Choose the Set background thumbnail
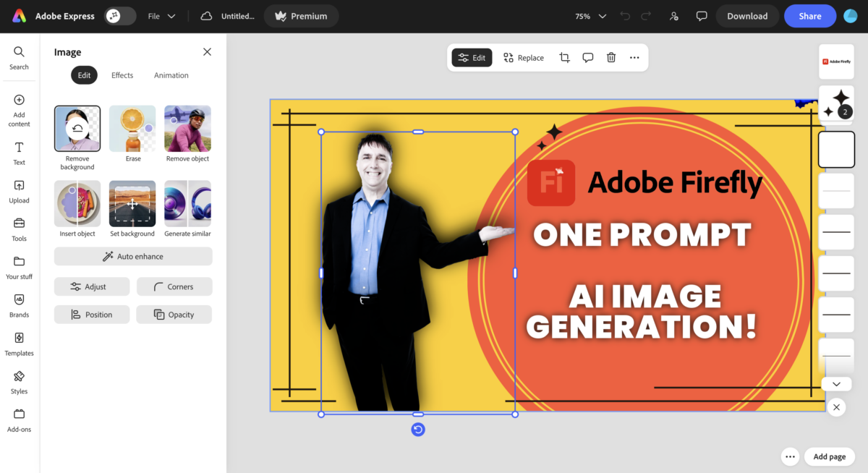The height and width of the screenshot is (473, 868). point(132,204)
